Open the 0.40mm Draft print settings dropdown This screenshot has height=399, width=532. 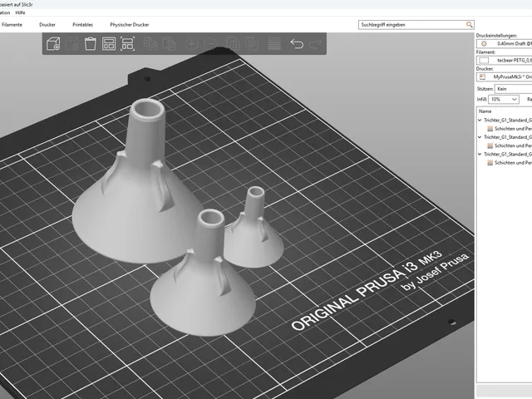(x=505, y=43)
